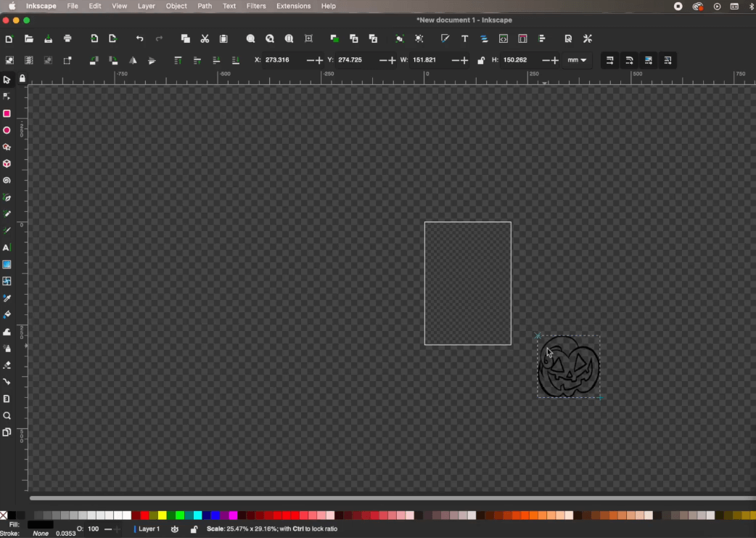Print the document via the print icon
Screen dimensions: 756x538
[x=67, y=38]
